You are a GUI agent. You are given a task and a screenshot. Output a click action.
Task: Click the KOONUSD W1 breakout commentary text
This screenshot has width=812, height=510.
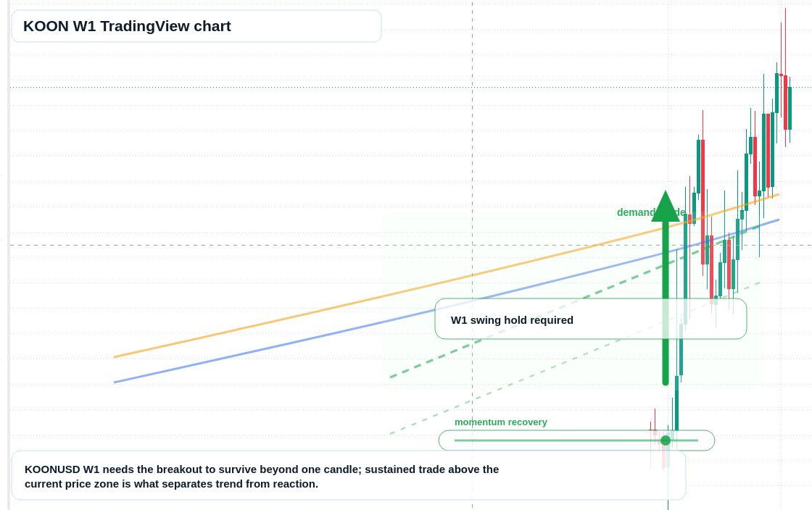point(262,477)
